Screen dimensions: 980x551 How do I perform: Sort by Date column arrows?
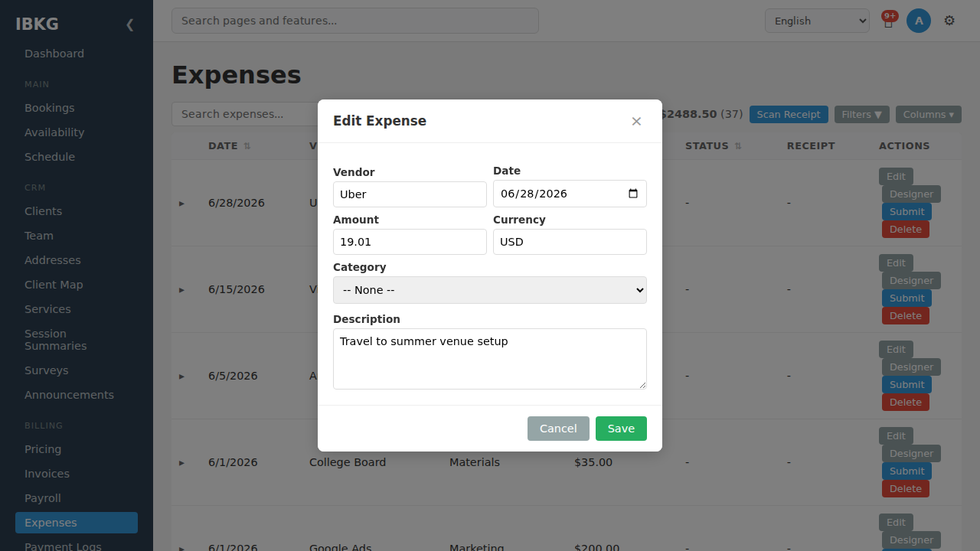pos(247,146)
